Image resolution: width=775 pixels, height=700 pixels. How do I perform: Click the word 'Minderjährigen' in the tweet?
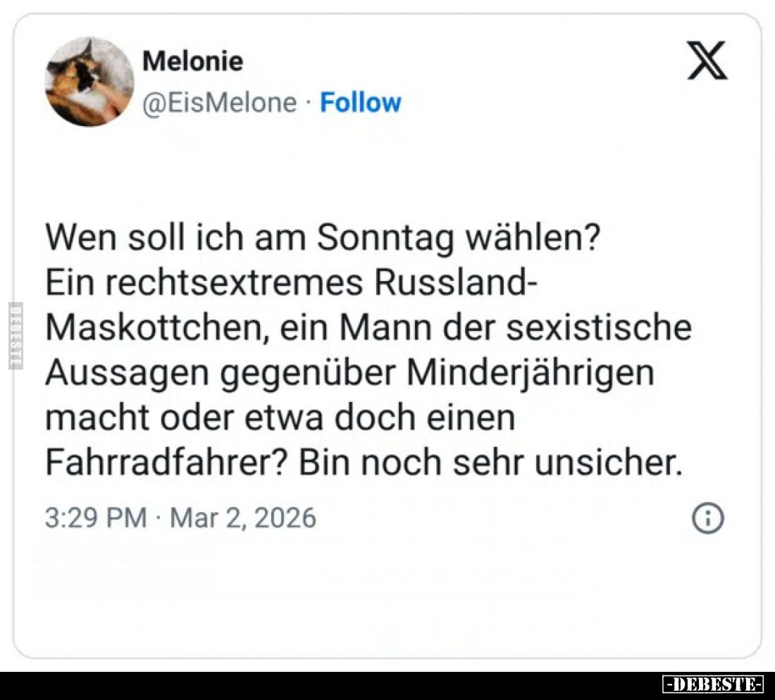coord(531,373)
